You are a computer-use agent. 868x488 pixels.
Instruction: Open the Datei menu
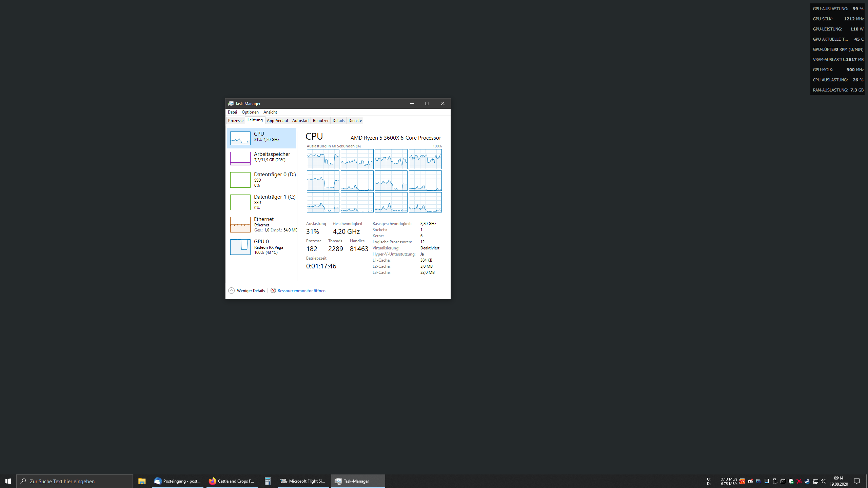pyautogui.click(x=232, y=112)
